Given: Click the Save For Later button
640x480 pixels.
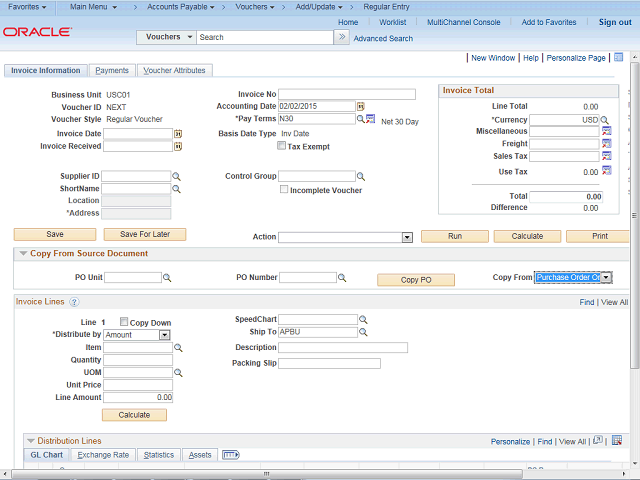Looking at the screenshot, I should tap(145, 234).
